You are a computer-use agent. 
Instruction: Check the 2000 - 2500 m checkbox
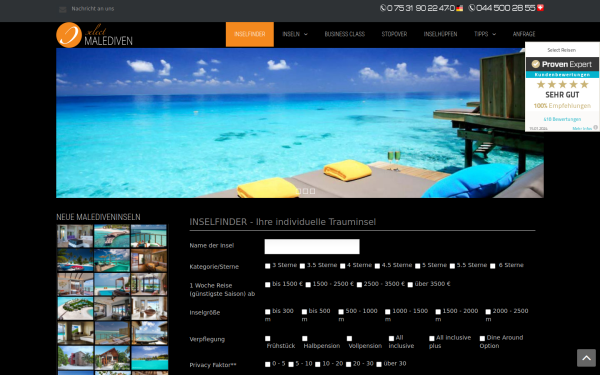click(x=488, y=312)
